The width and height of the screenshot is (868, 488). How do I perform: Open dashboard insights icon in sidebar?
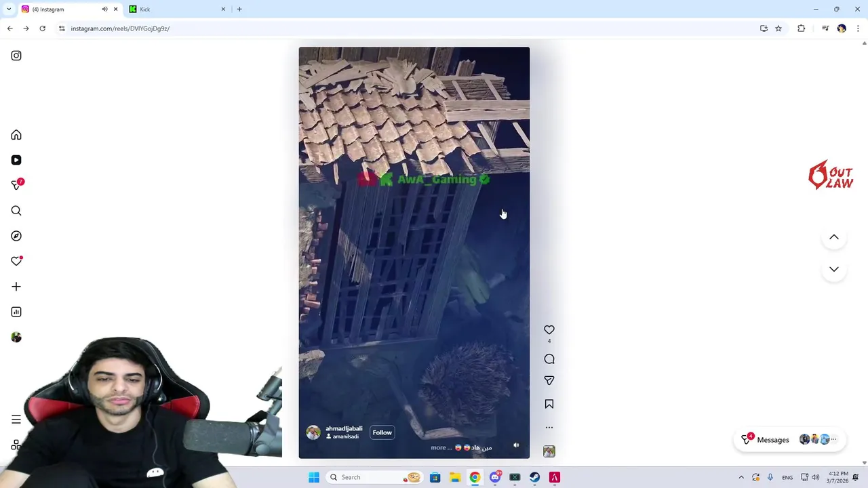pos(16,312)
